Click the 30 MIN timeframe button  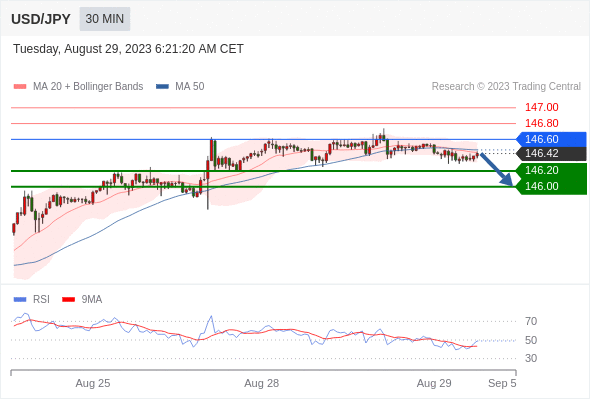click(105, 19)
